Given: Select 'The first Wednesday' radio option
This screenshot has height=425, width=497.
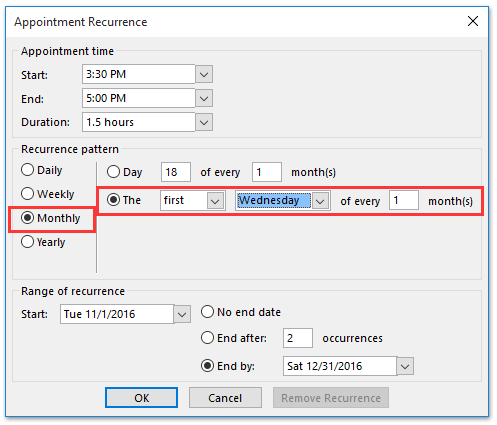Looking at the screenshot, I should [x=124, y=200].
